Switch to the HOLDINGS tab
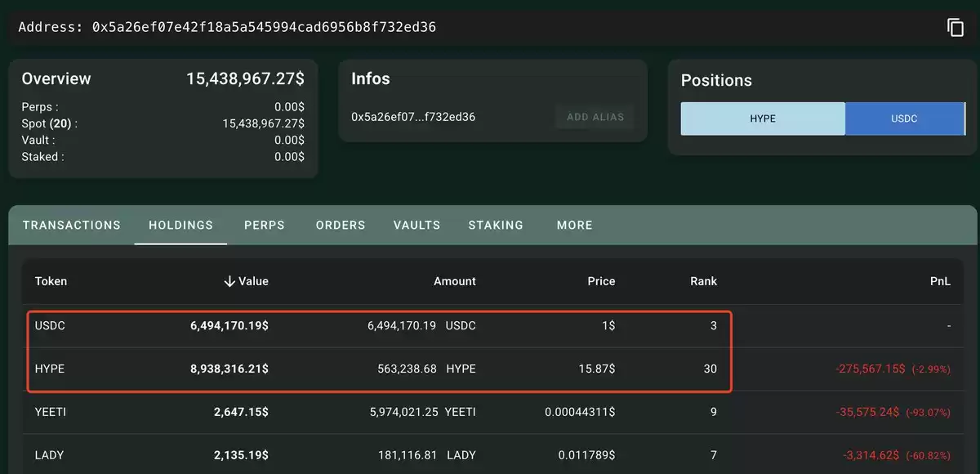The image size is (980, 474). [180, 225]
